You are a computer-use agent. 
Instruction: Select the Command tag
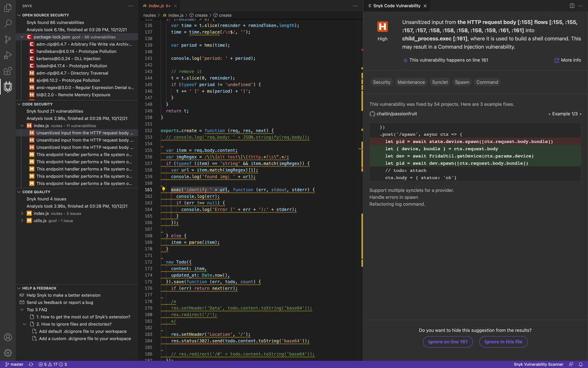point(487,82)
